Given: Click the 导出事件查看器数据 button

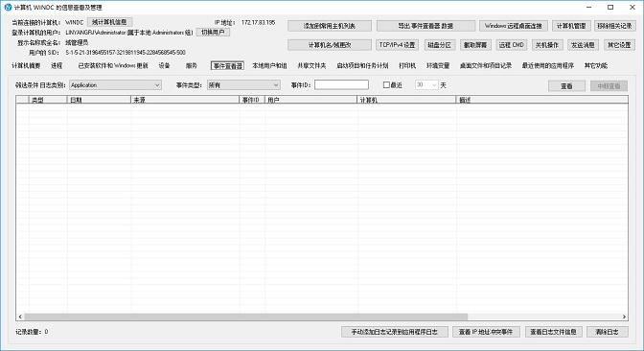Looking at the screenshot, I should [425, 26].
